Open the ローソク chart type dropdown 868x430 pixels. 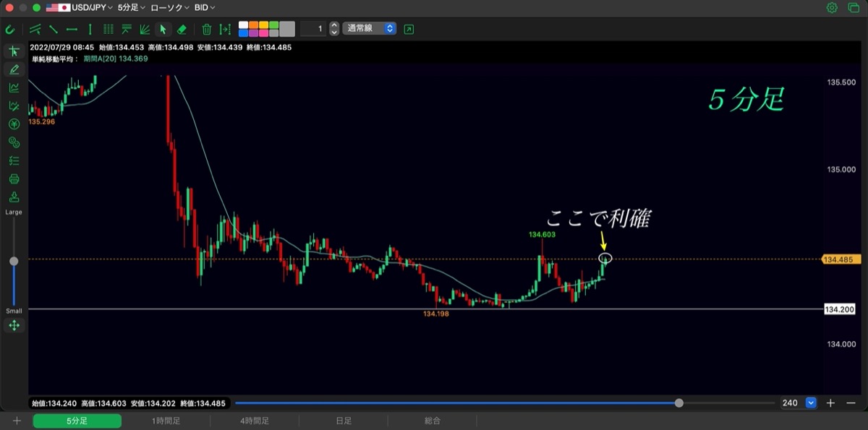pyautogui.click(x=170, y=7)
